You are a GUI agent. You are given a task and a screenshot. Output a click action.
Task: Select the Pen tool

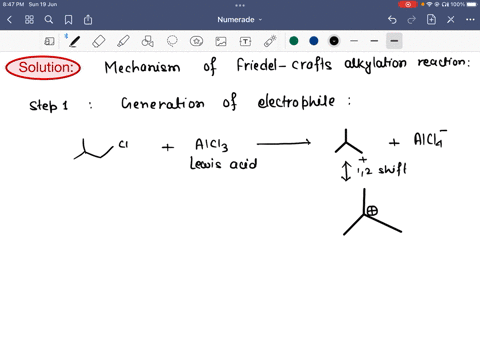pos(74,41)
